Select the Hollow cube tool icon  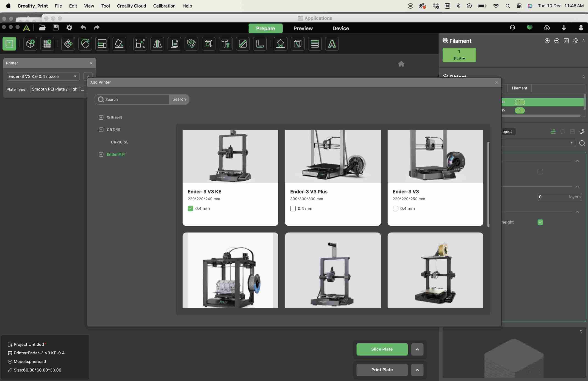(x=208, y=44)
